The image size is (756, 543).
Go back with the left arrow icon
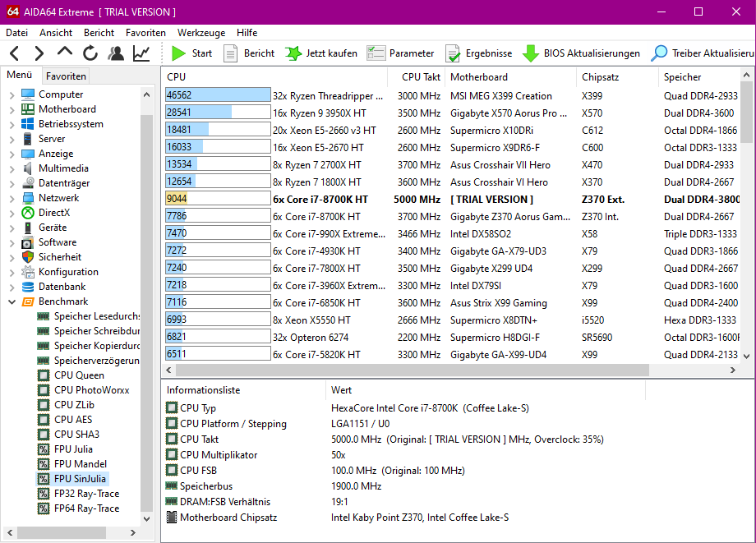pyautogui.click(x=15, y=53)
